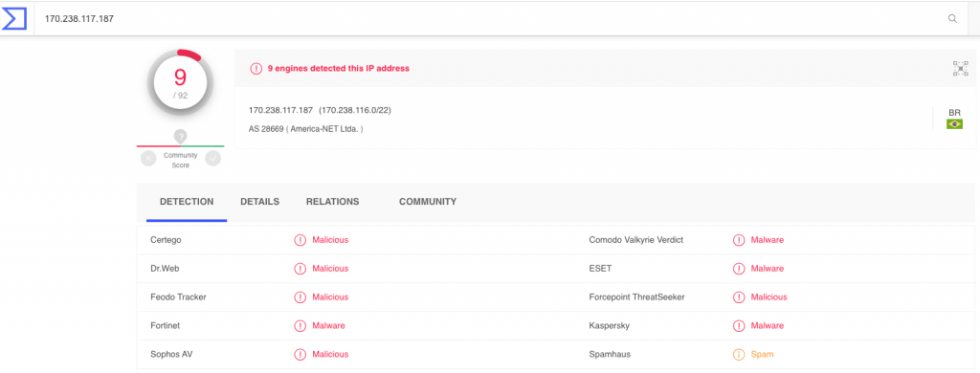Click the VirusTotal sigma logo

pyautogui.click(x=13, y=19)
